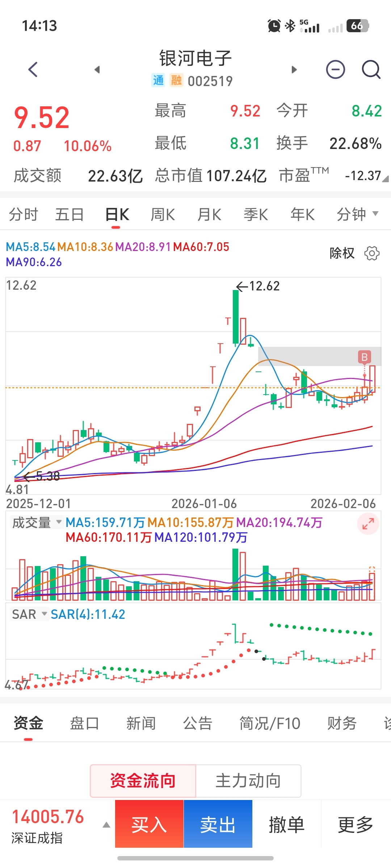
Task: Switch to 月K chart tab
Action: (210, 214)
